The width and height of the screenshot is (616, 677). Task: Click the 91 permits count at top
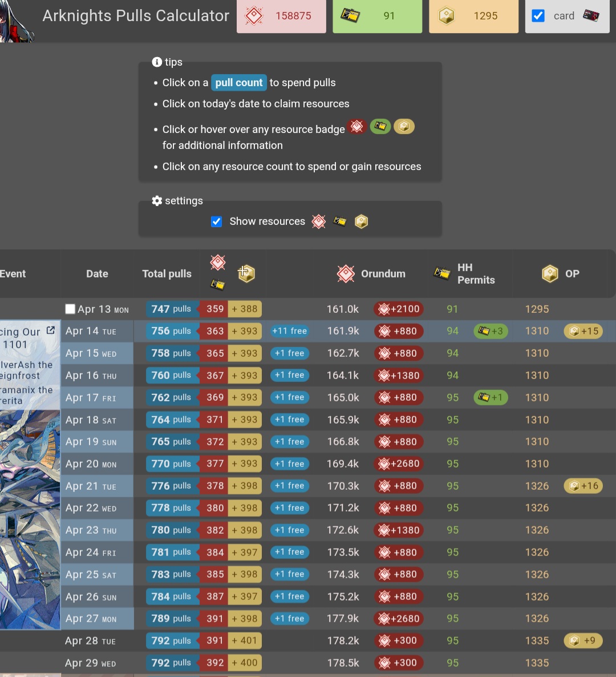tap(389, 16)
